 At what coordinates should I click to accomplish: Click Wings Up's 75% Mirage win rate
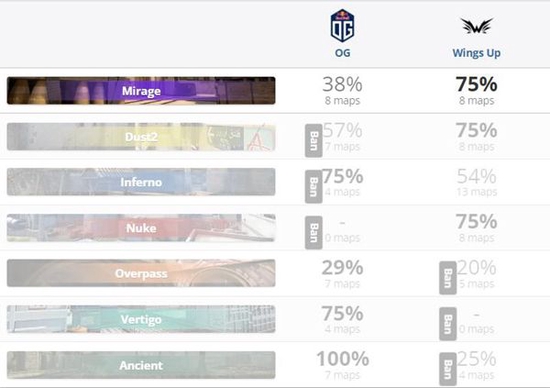click(476, 85)
